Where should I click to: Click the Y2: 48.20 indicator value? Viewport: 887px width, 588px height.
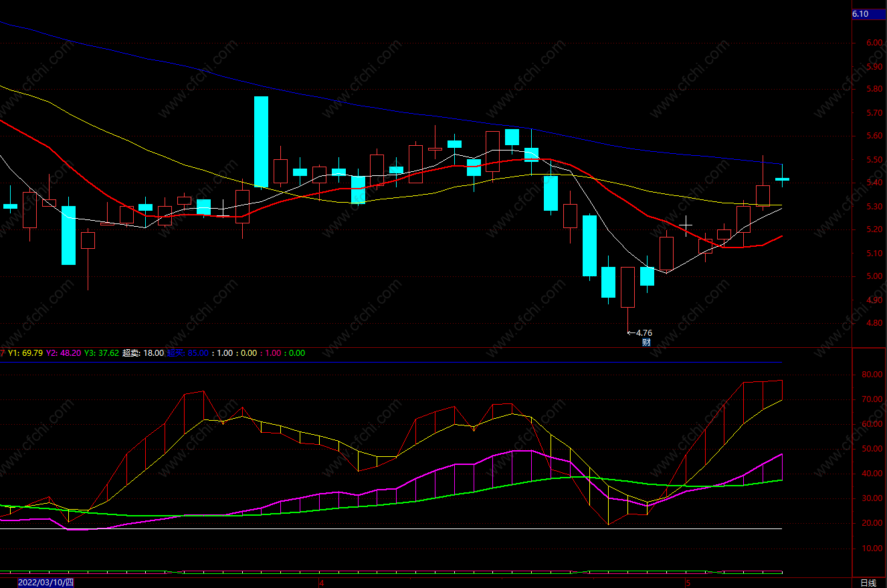pyautogui.click(x=64, y=353)
